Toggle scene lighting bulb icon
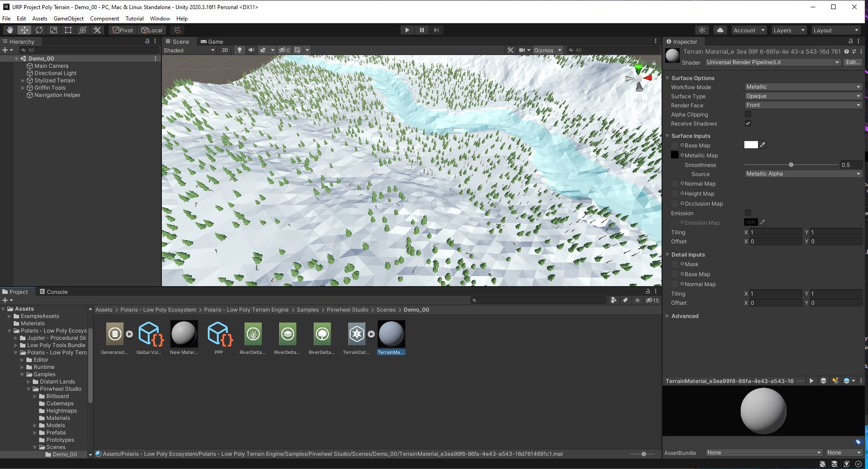Viewport: 868px width, 469px height. [240, 50]
